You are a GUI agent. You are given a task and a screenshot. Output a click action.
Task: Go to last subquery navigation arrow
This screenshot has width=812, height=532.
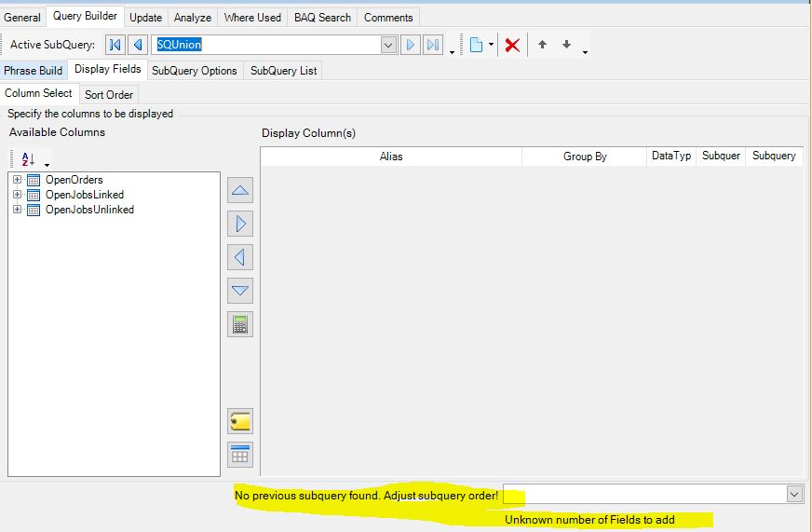coord(433,45)
